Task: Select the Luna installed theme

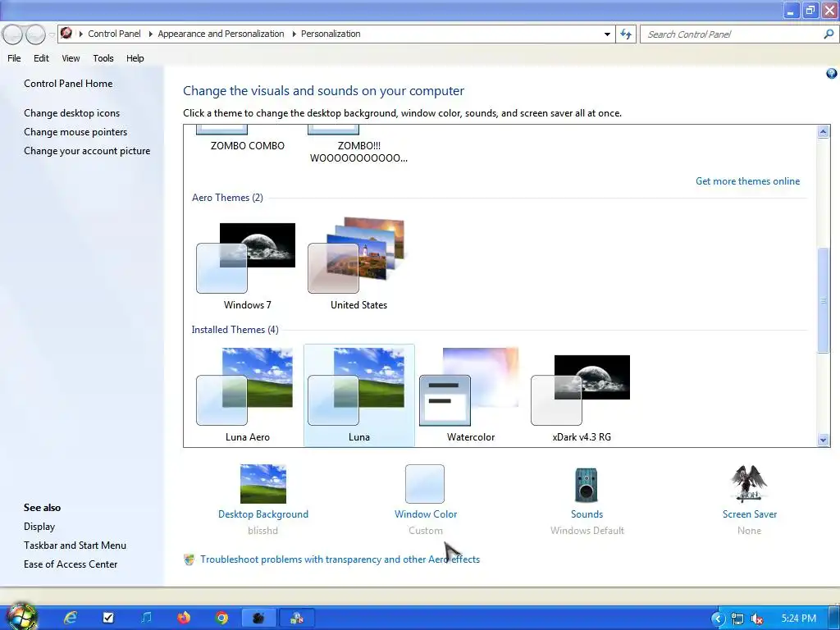Action: pos(359,395)
